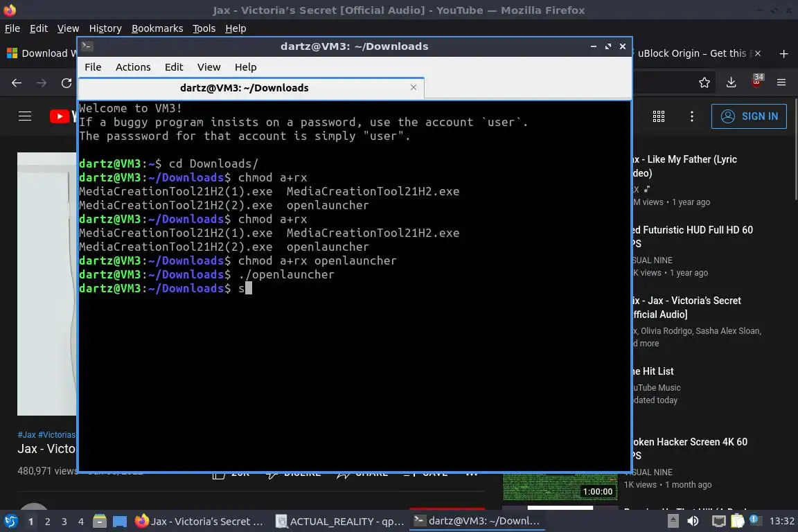This screenshot has height=532, width=798.
Task: Switch to dartz@VM3 terminal taskbar entry
Action: click(x=477, y=521)
